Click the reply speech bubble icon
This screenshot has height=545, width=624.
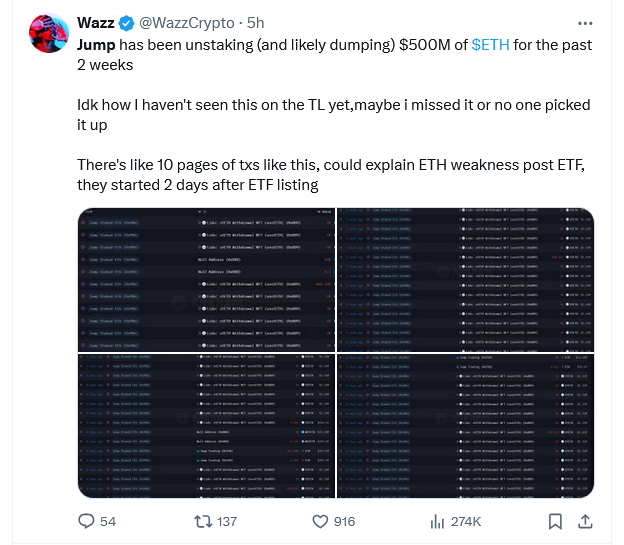tap(86, 521)
